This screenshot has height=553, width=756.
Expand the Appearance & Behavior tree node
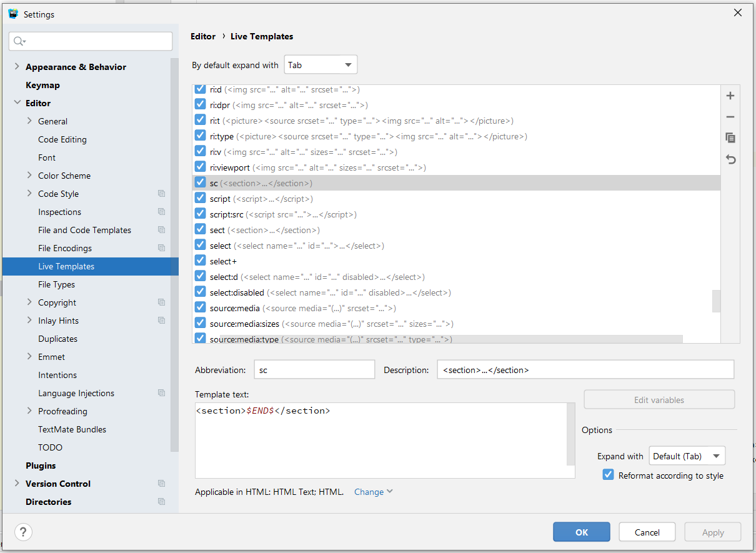click(17, 67)
